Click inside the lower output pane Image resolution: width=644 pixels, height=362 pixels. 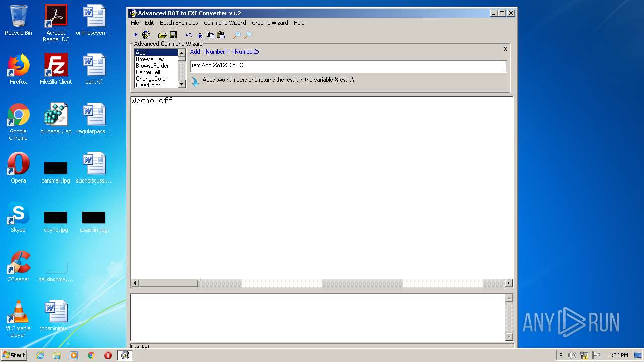click(317, 317)
